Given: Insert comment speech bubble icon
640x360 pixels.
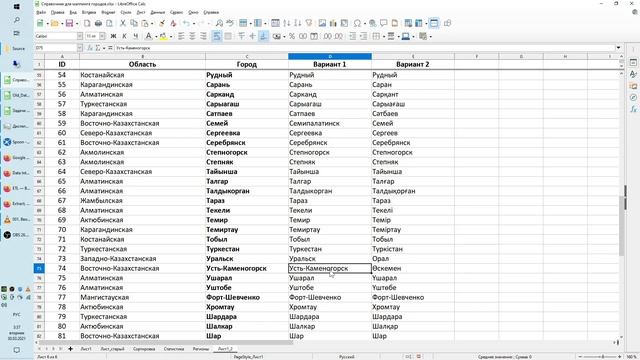Looking at the screenshot, I should pyautogui.click(x=383, y=23).
